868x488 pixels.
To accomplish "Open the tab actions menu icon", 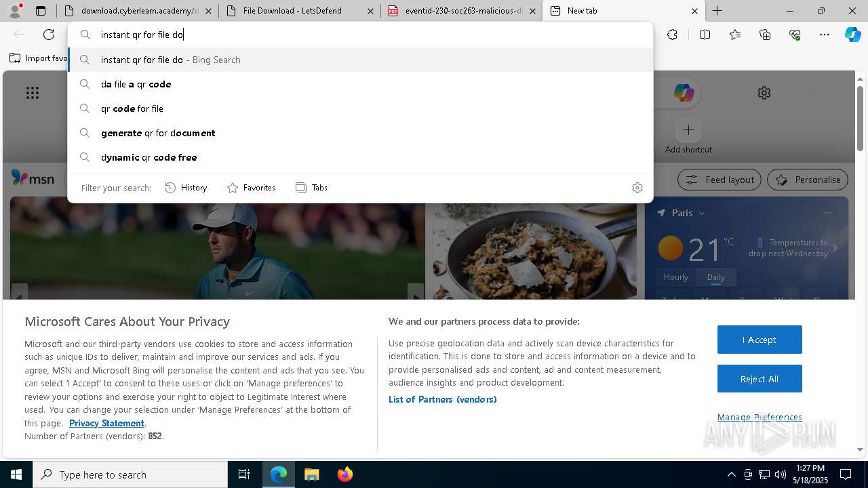I will coord(41,11).
